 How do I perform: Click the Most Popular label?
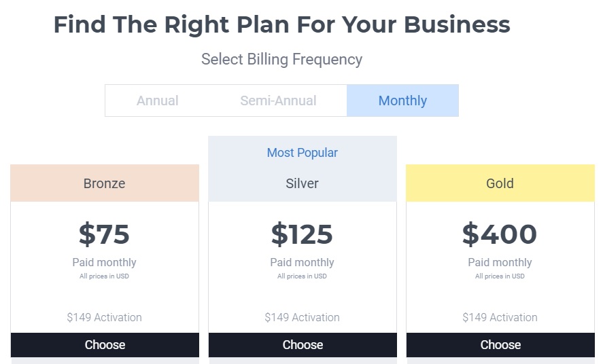pos(303,153)
